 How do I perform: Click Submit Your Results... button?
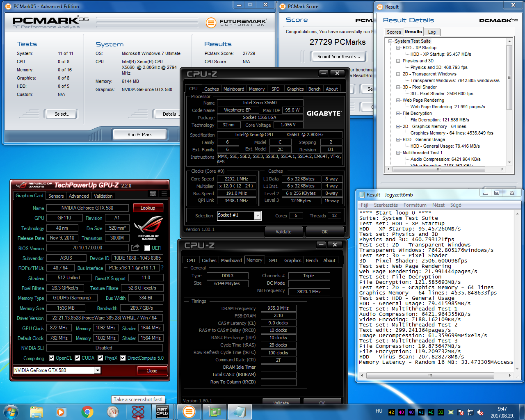pos(339,57)
